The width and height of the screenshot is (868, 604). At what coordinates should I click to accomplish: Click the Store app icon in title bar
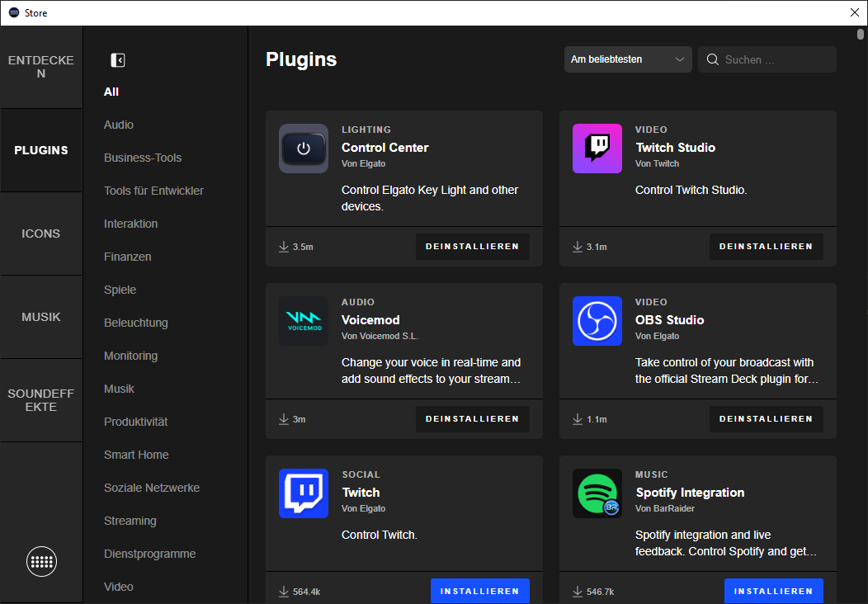tap(14, 12)
